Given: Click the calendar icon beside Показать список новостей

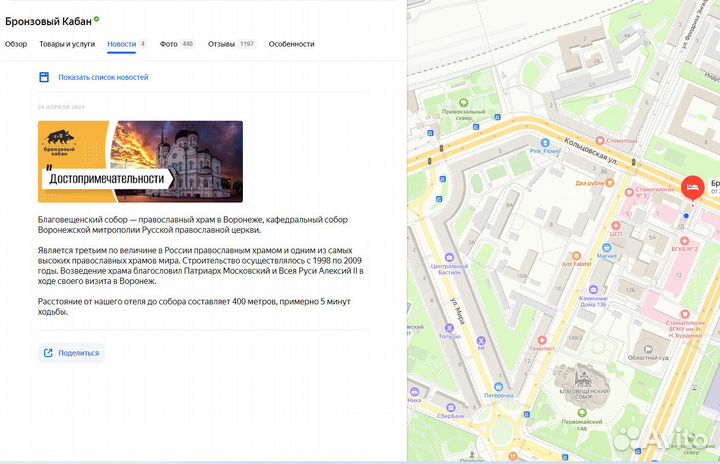Looking at the screenshot, I should point(44,77).
